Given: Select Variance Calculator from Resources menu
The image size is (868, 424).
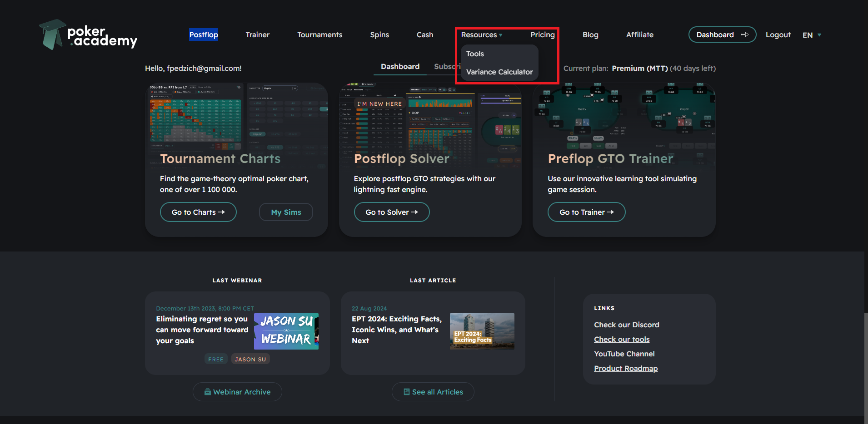Looking at the screenshot, I should tap(499, 72).
